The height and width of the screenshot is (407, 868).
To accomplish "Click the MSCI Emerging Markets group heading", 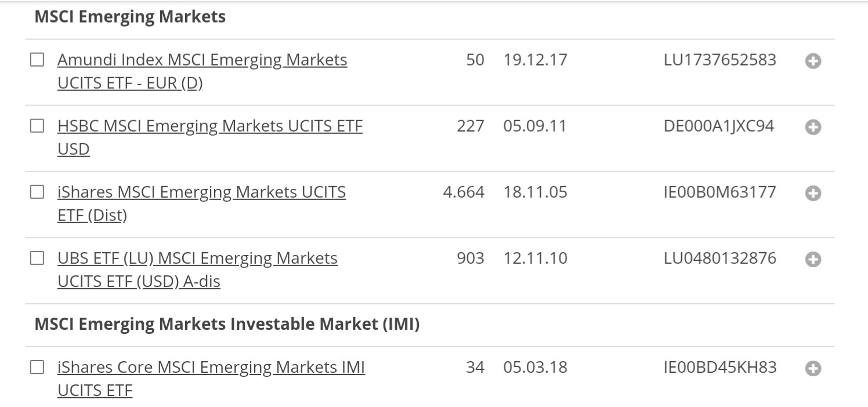I will [x=130, y=17].
